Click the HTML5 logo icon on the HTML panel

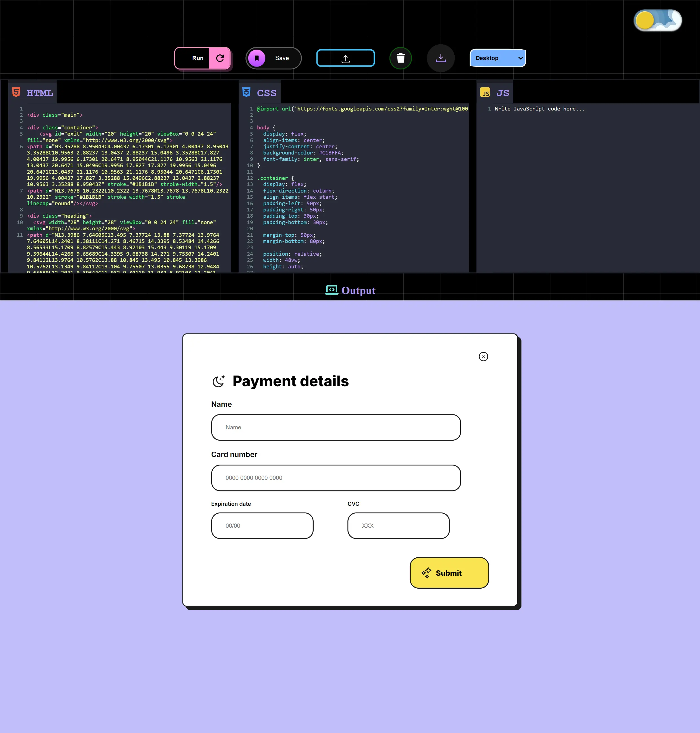coord(16,92)
